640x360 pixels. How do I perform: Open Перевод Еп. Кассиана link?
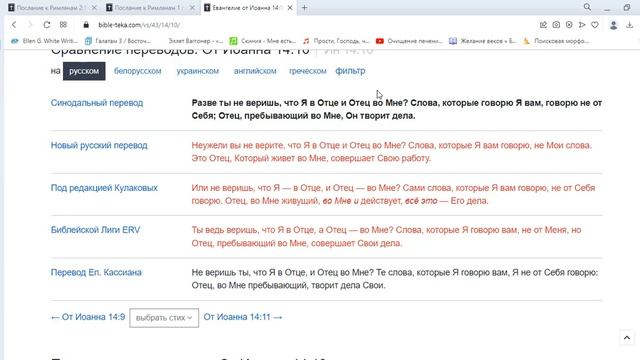pos(96,272)
